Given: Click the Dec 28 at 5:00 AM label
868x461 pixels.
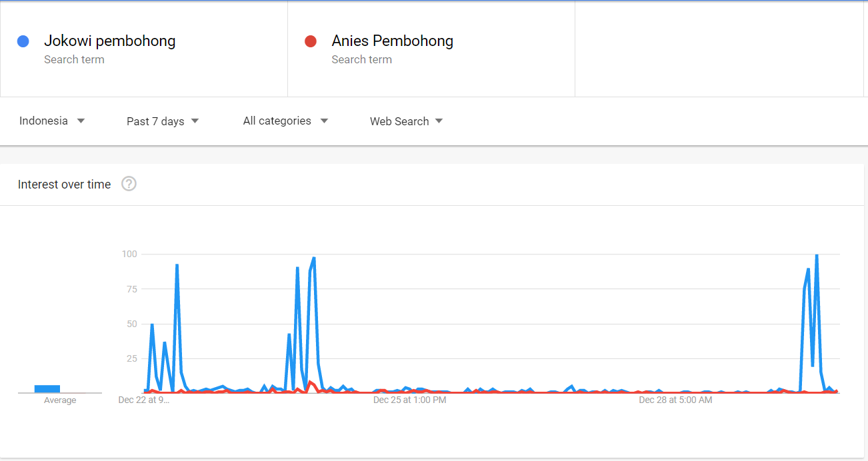Looking at the screenshot, I should (675, 400).
